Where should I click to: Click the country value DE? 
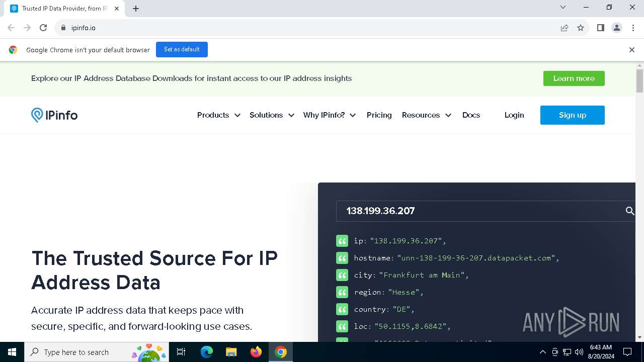[x=401, y=309]
